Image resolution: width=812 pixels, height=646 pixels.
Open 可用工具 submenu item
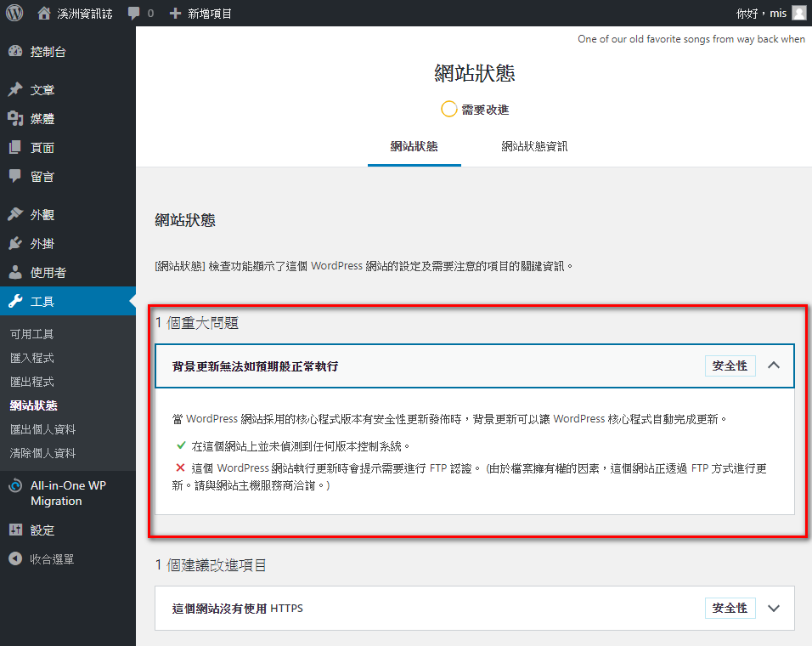click(x=32, y=334)
